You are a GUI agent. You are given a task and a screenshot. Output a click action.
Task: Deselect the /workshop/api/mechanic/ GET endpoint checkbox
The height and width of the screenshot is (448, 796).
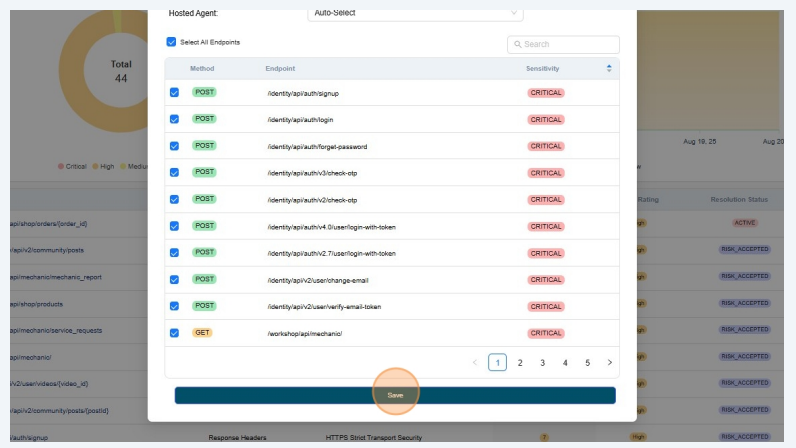(x=174, y=333)
